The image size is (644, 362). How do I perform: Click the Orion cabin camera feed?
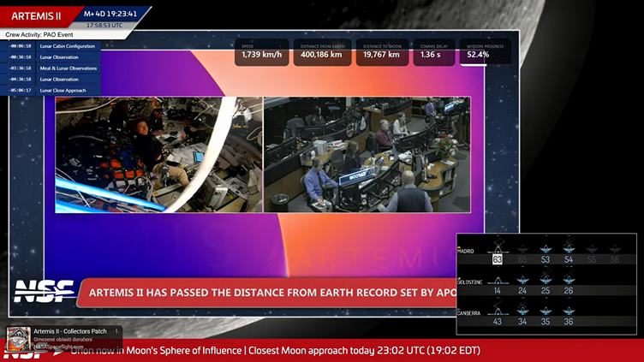[x=158, y=154]
